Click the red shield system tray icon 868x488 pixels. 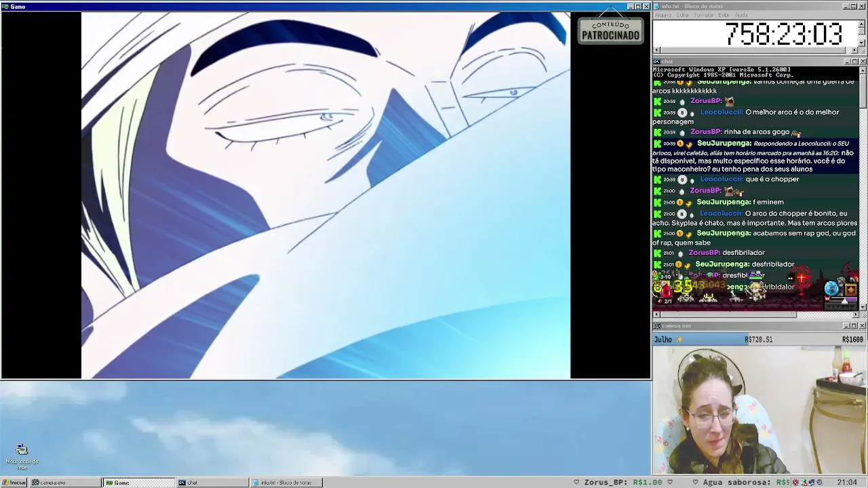tap(795, 483)
